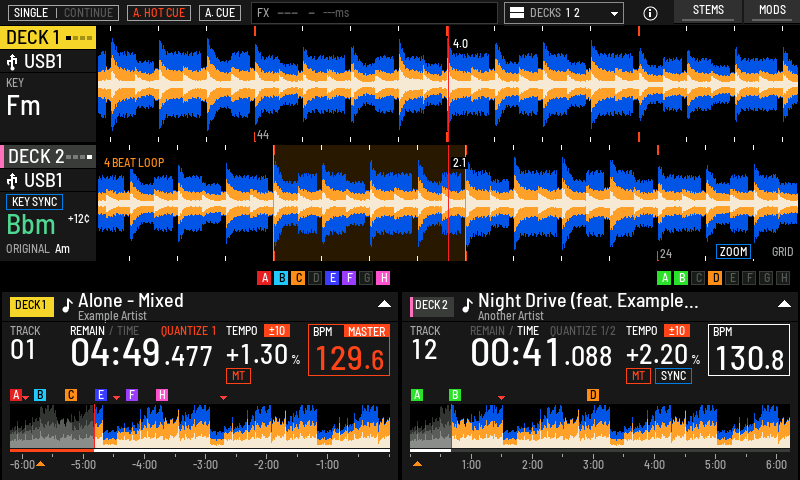Toggle A. CUE auto cue
800x480 pixels.
220,13
